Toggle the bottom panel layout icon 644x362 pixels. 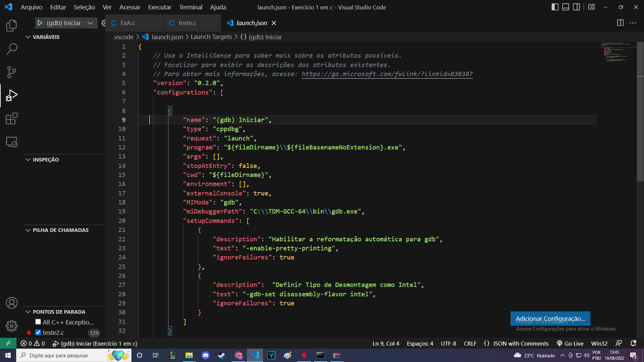click(566, 7)
